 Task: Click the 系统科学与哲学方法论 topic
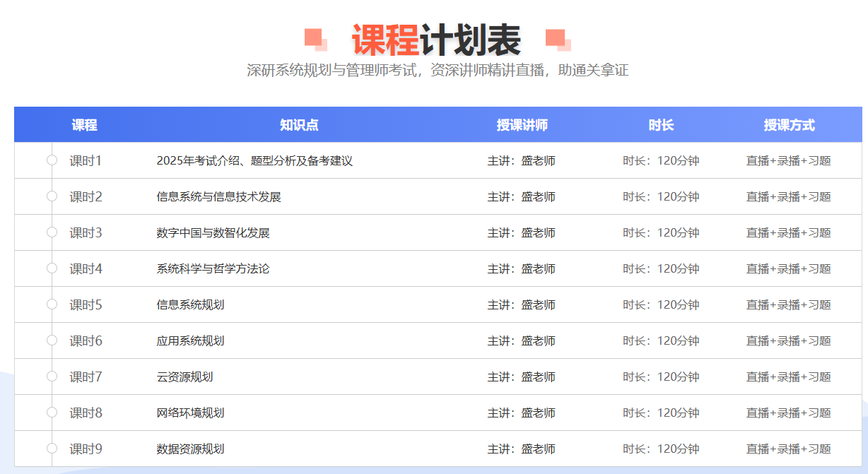(213, 269)
